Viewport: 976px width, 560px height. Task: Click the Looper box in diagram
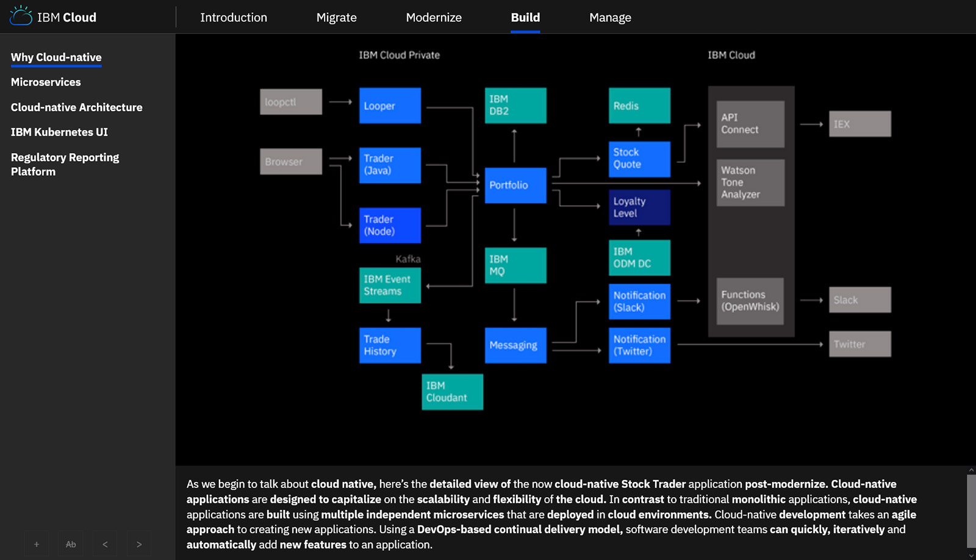pos(390,106)
